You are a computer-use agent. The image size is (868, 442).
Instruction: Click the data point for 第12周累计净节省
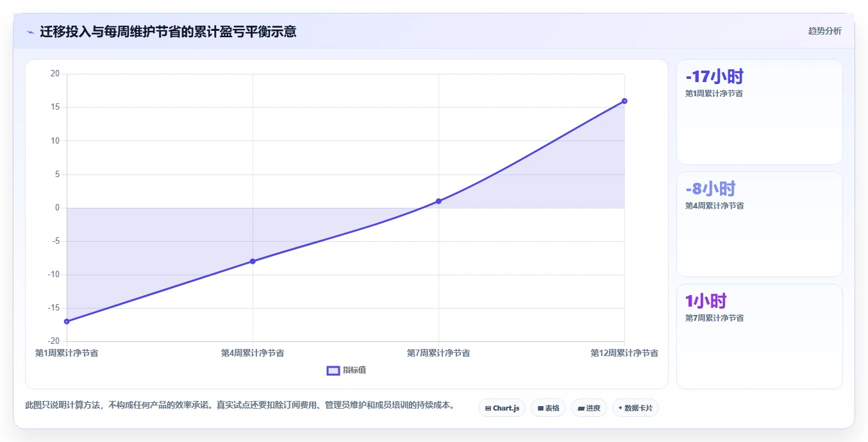coord(624,101)
